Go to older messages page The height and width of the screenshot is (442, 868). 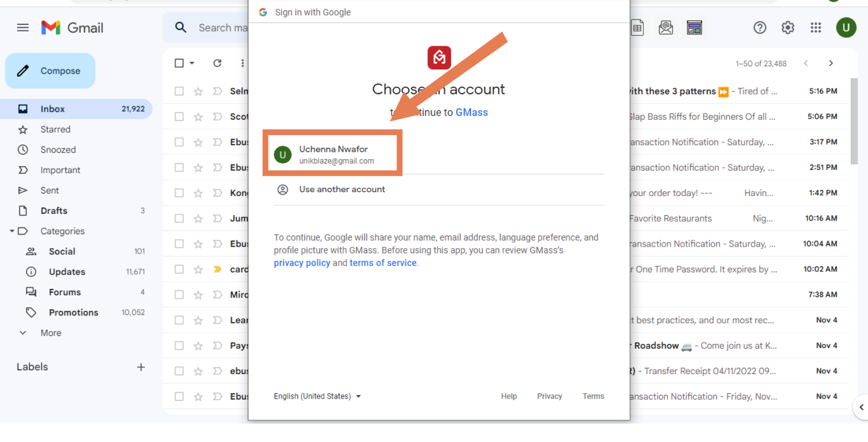pyautogui.click(x=831, y=63)
